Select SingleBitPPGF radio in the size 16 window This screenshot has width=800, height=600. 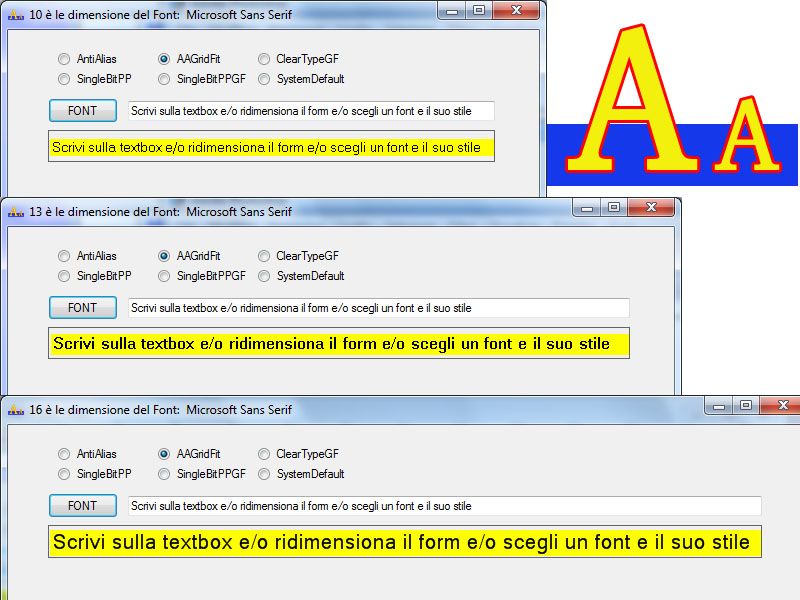click(x=202, y=474)
